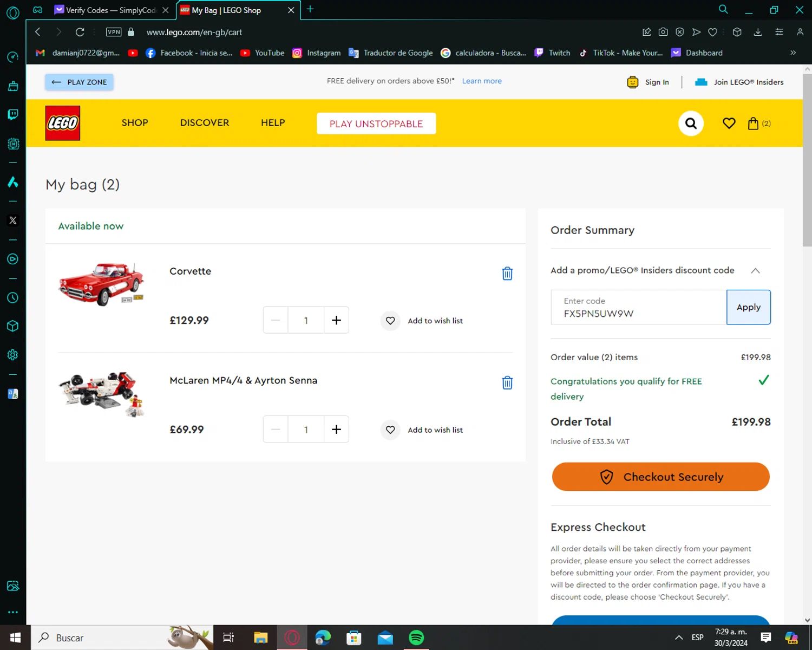This screenshot has width=812, height=650.
Task: Go back to PLAY ZONE
Action: click(x=79, y=82)
